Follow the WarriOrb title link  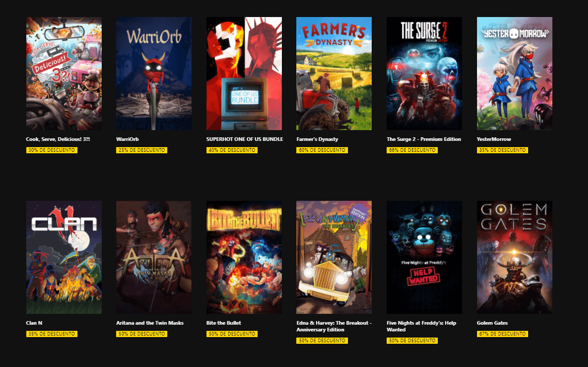click(x=128, y=139)
